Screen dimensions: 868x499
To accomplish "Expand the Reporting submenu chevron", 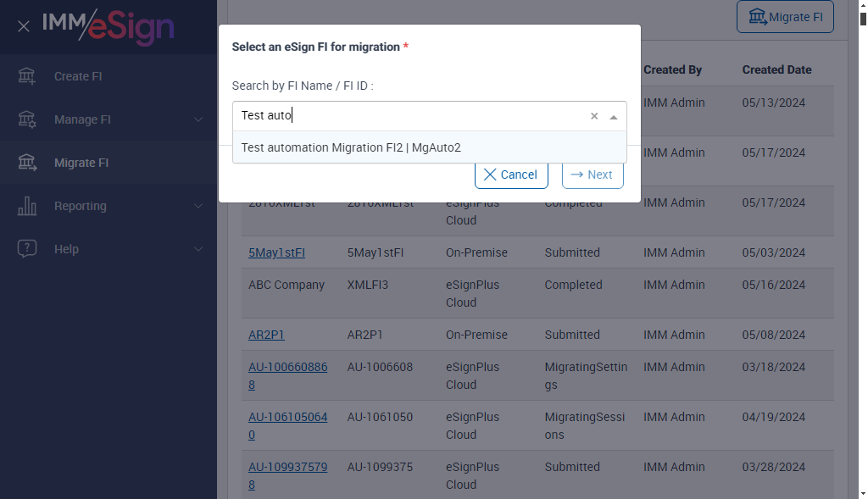I will pos(198,206).
